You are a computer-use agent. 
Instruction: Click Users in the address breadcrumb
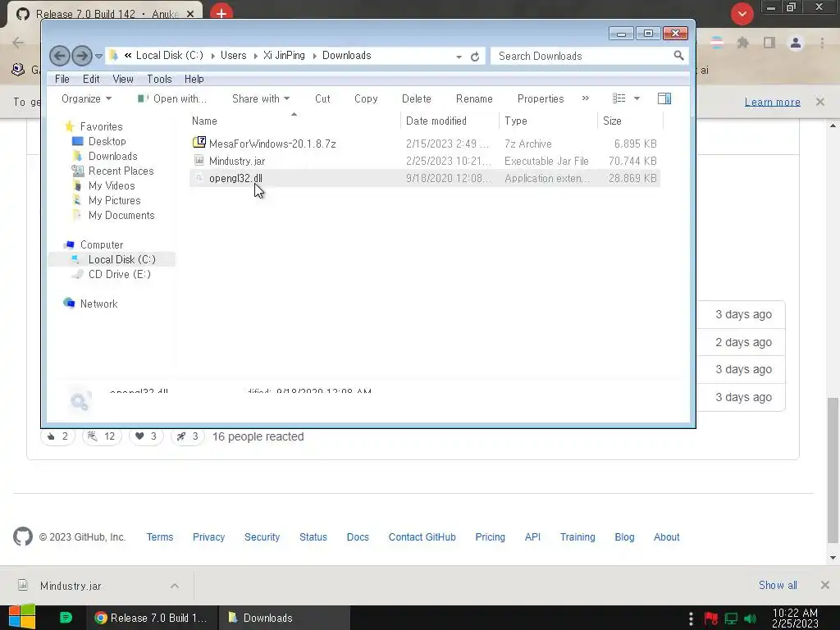click(x=233, y=55)
